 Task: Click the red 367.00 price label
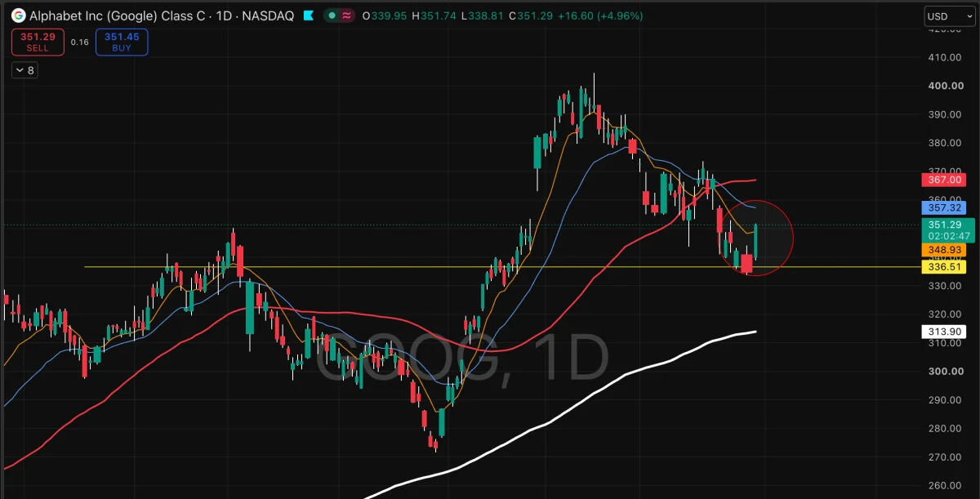click(x=944, y=180)
